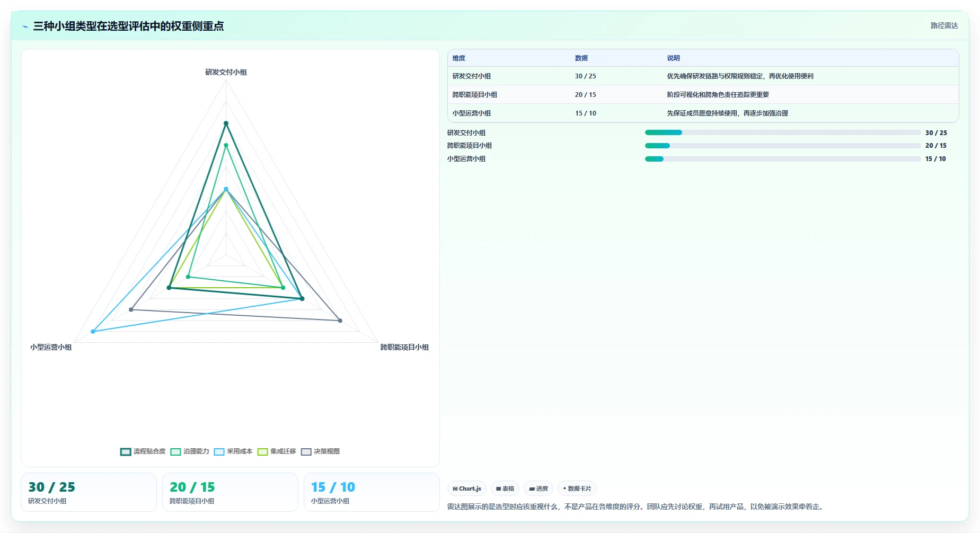Click the 小型运营小组 radar axis label
Screen dimensions: 980x533
point(51,347)
